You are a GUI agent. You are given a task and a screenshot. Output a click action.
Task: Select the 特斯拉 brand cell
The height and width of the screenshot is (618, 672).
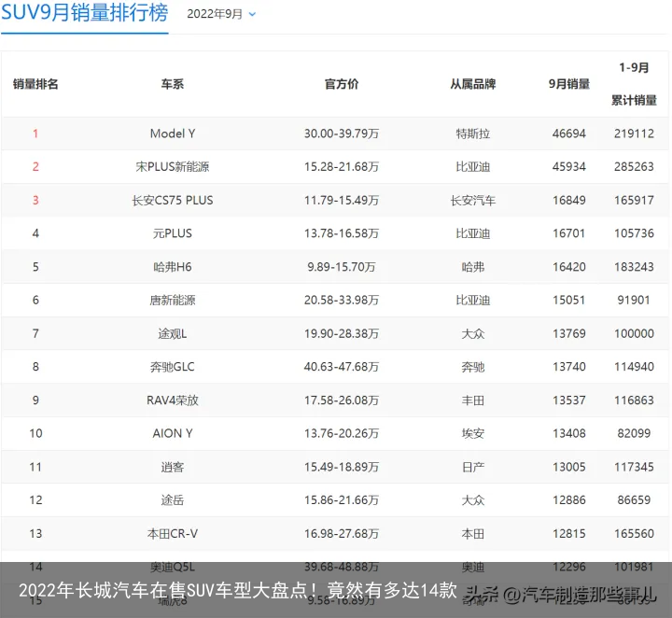coord(472,133)
